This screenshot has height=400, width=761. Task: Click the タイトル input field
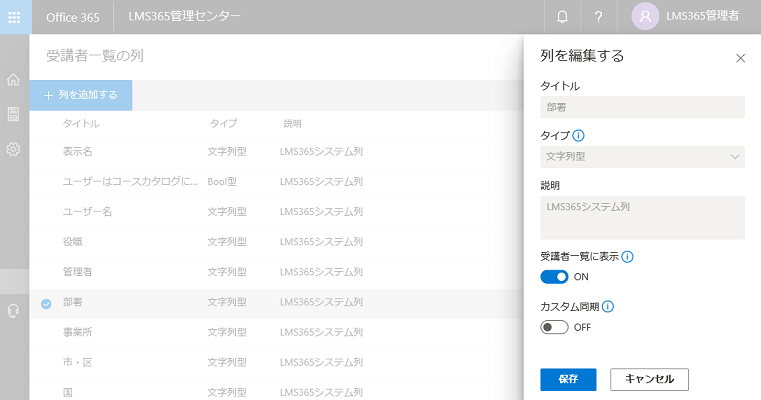[642, 107]
